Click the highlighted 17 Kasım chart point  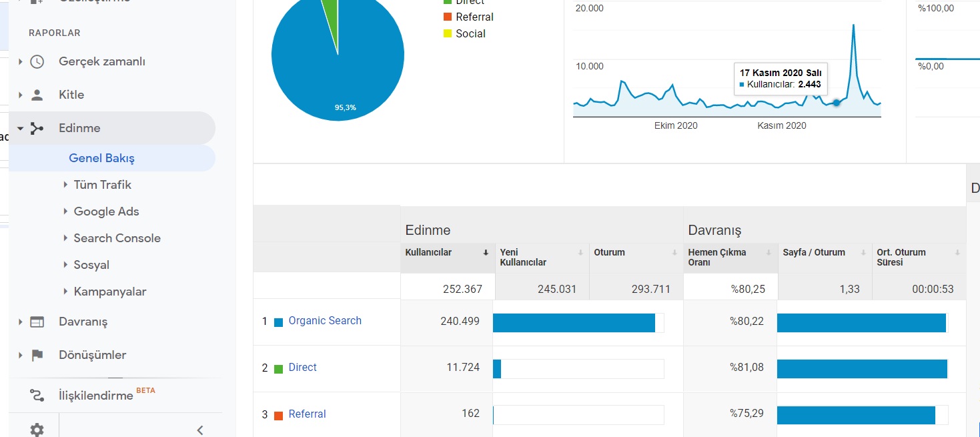(x=836, y=103)
